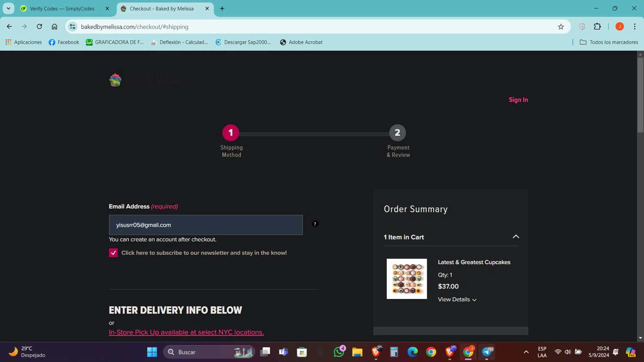Click the email help question mark icon
644x362 pixels.
pos(315,224)
